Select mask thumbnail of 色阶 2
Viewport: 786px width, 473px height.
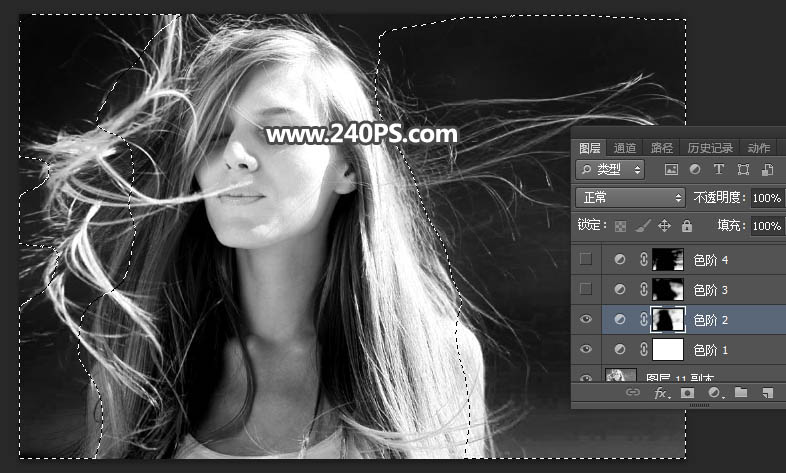point(668,320)
